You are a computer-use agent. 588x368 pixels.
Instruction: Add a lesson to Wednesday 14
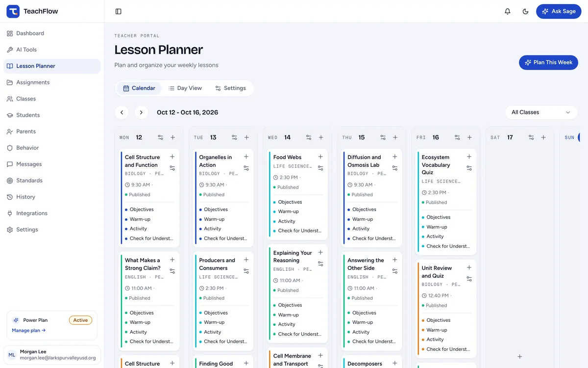[x=321, y=137]
